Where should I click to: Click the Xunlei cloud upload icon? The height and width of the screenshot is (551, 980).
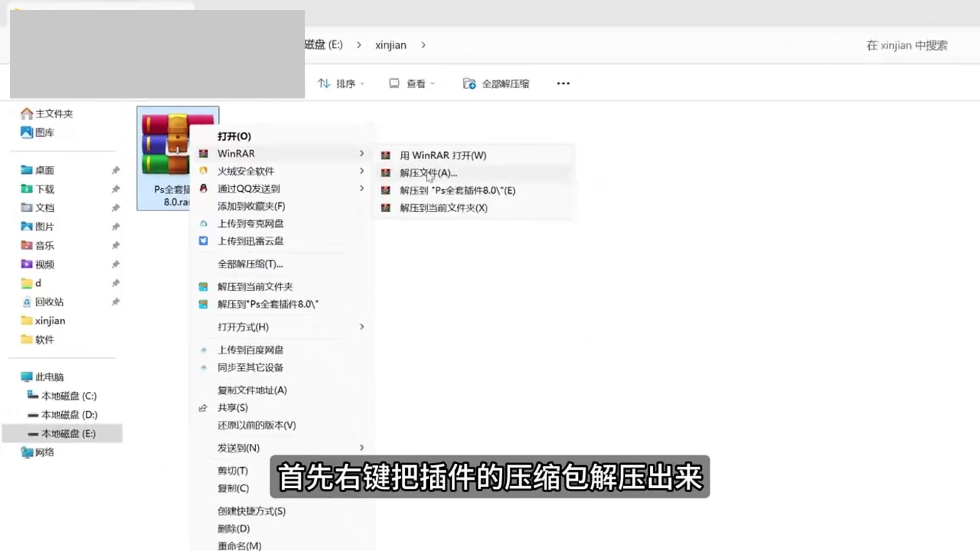pyautogui.click(x=203, y=241)
